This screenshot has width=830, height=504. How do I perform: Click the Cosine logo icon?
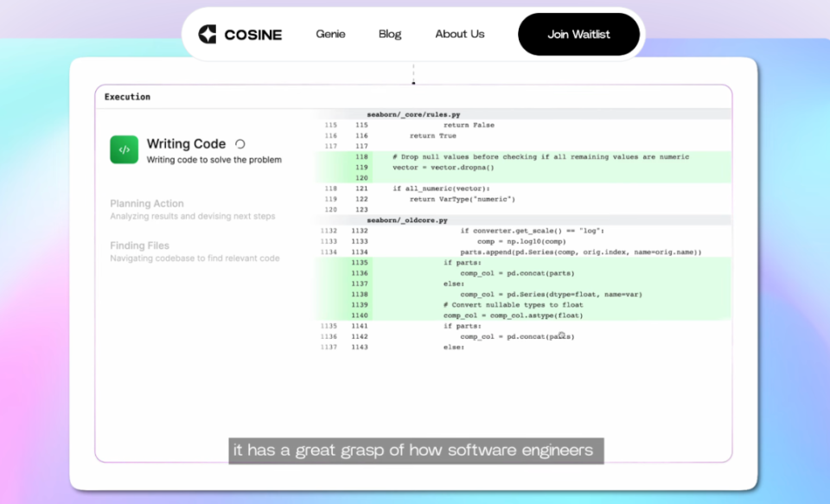(x=207, y=35)
